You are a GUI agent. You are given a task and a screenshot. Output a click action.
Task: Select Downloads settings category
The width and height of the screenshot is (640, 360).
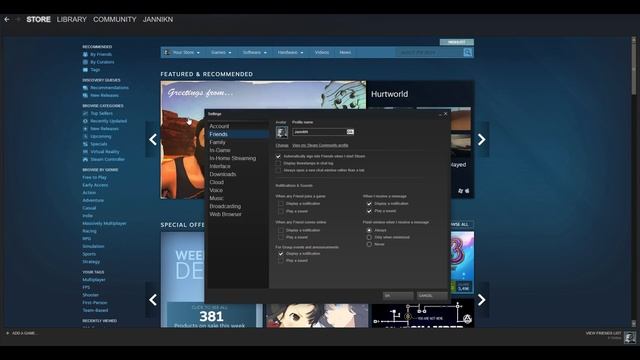click(x=238, y=174)
